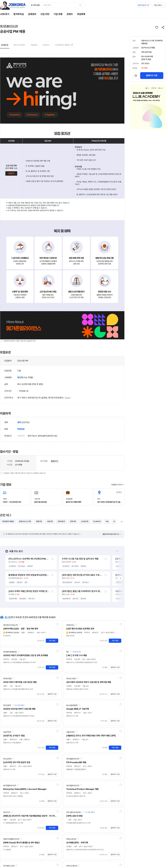166x868 pixels.
Task: Click the JOB search input field
Action: click(x=60, y=5)
